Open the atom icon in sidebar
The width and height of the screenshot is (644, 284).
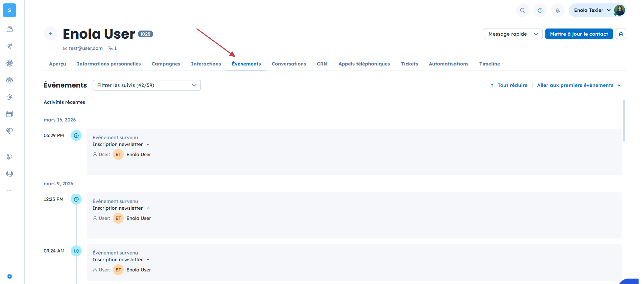[x=9, y=63]
